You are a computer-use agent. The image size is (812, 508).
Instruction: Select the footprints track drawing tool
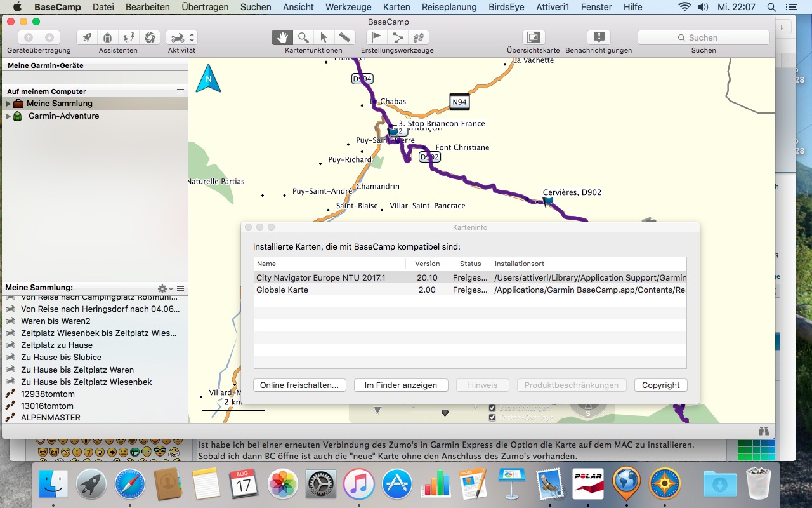417,37
